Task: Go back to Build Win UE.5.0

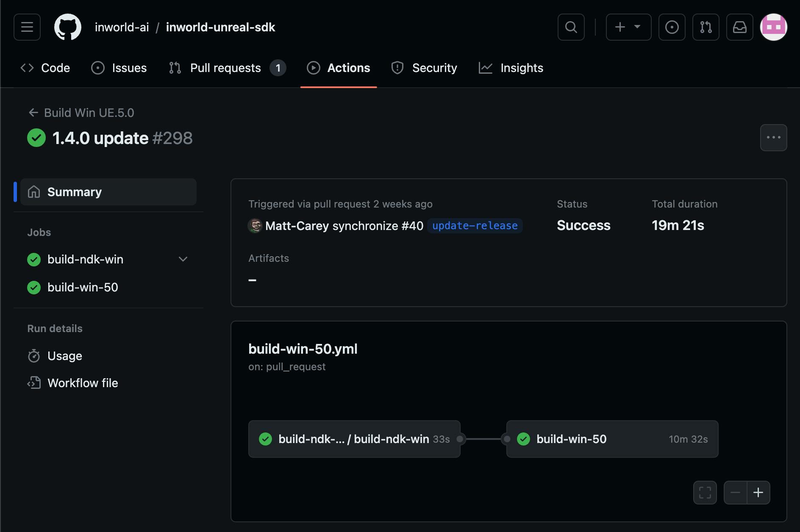Action: coord(81,113)
